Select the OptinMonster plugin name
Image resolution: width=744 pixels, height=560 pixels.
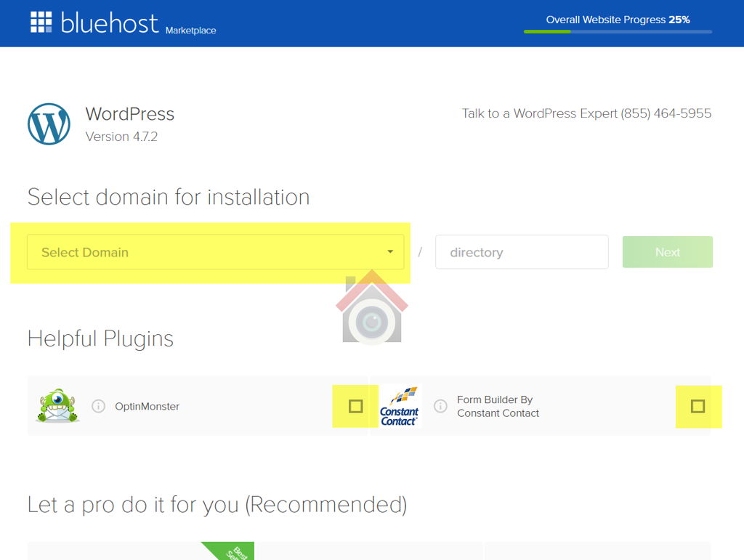[x=147, y=406]
